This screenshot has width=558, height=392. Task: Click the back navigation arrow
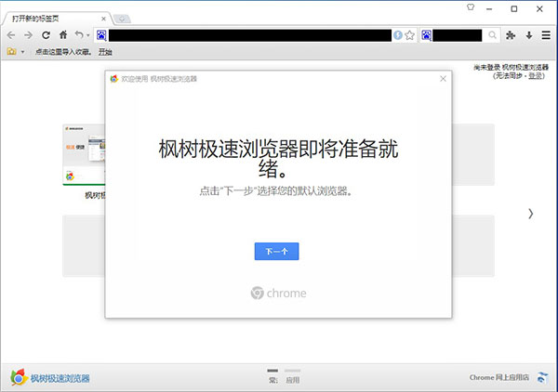click(x=11, y=35)
